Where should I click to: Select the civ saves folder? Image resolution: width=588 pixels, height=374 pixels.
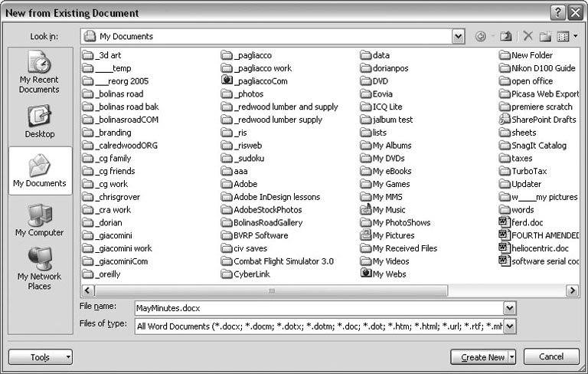click(244, 248)
